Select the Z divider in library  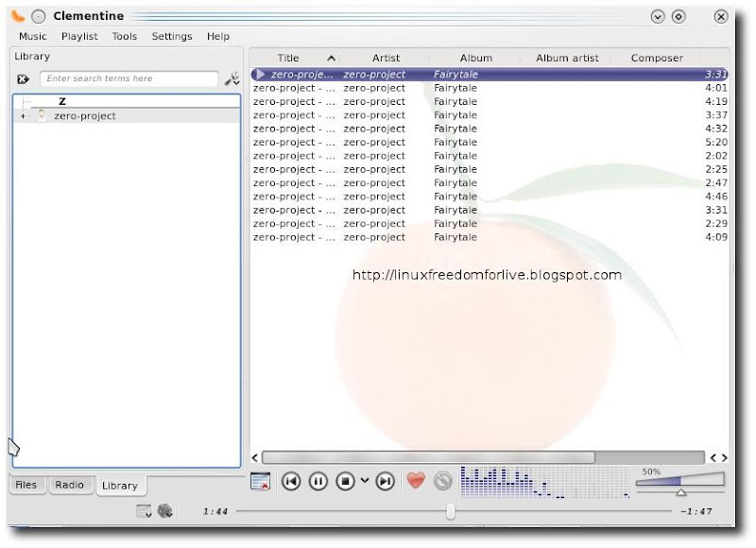[x=62, y=101]
